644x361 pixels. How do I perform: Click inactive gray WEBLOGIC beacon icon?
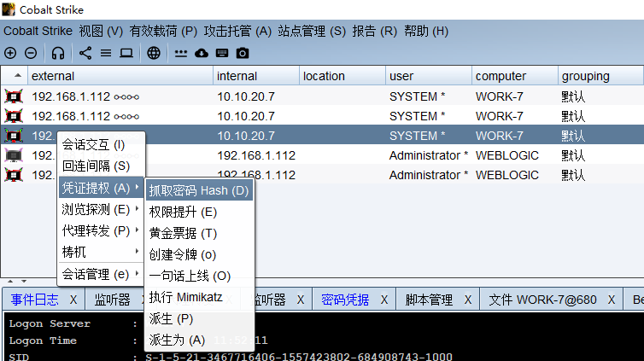point(14,155)
